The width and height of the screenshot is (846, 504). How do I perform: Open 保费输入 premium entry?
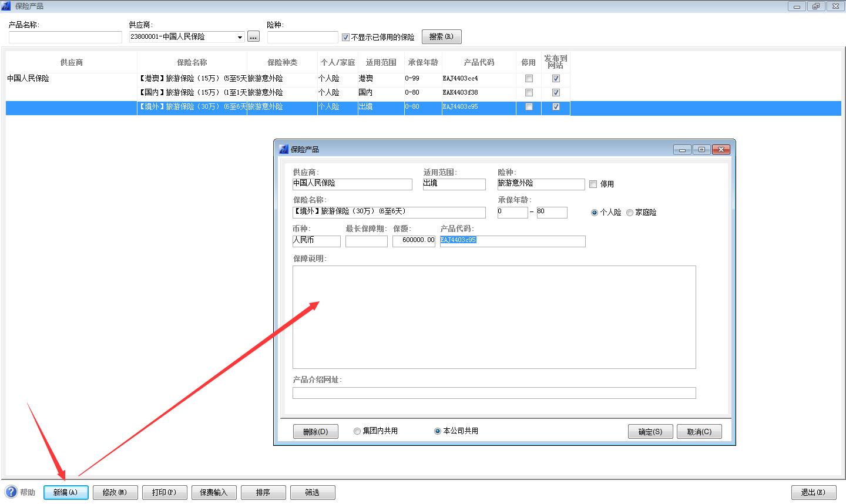tap(213, 492)
